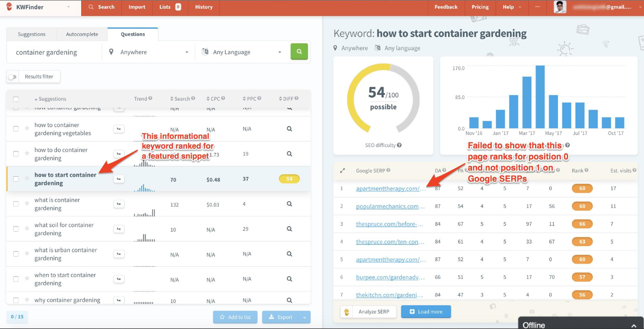Open the History menu item
This screenshot has height=329, width=644.
point(204,7)
